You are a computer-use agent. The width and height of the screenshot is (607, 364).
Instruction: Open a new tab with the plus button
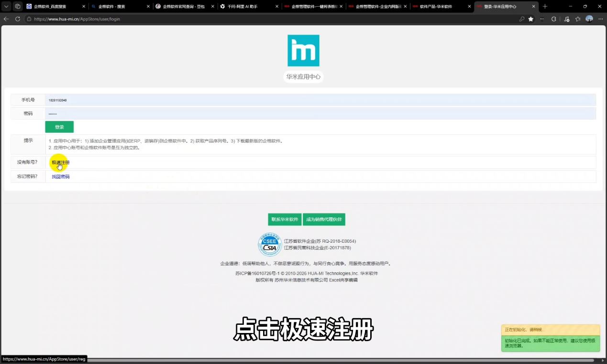545,6
